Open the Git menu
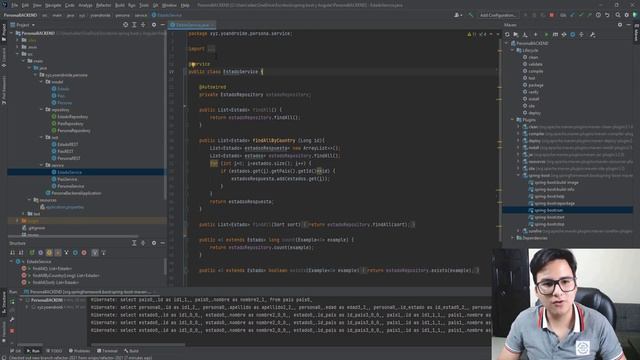 [156, 5]
